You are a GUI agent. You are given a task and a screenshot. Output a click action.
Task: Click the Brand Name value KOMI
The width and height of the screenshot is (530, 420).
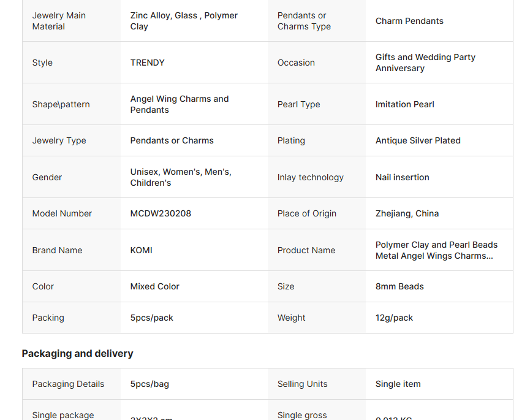[142, 250]
